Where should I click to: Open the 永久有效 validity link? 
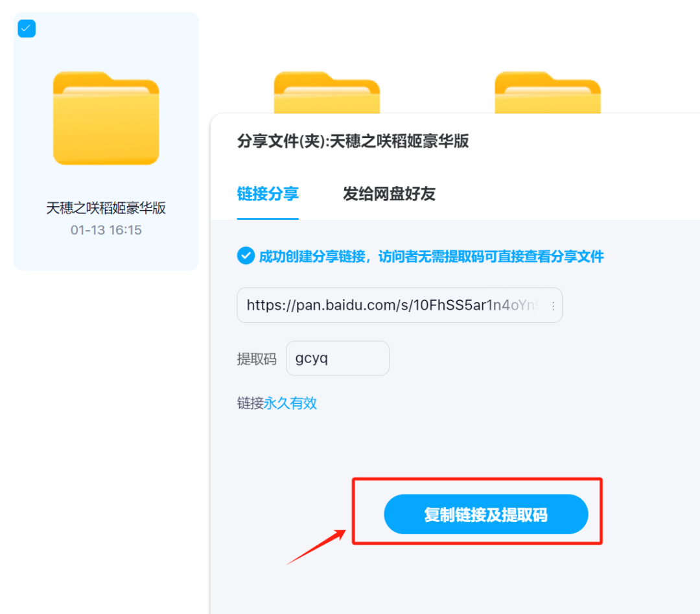(290, 403)
